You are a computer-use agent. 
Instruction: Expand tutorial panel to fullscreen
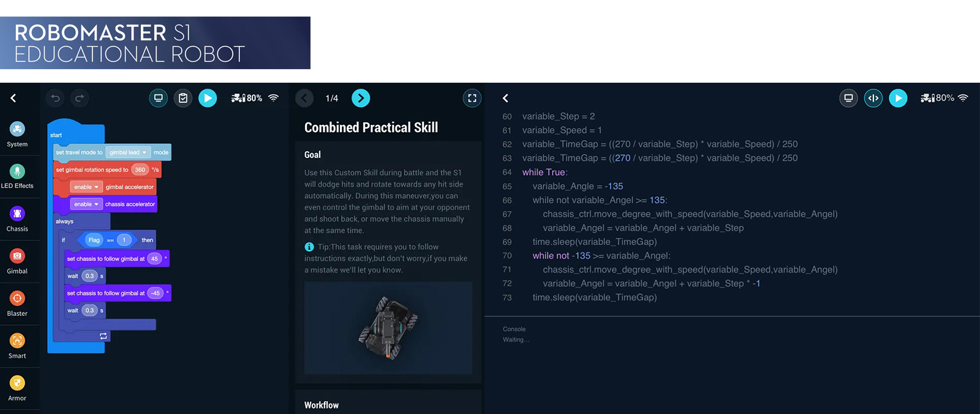(x=472, y=98)
